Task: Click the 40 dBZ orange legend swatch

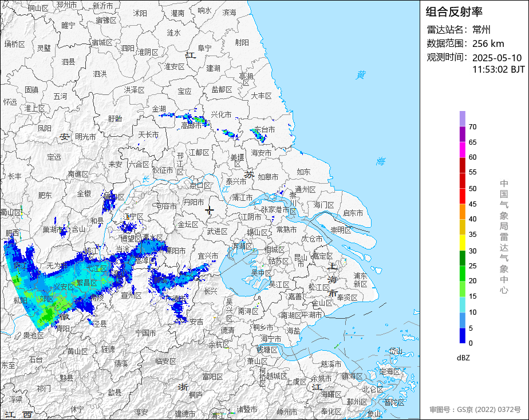Action: [x=462, y=212]
